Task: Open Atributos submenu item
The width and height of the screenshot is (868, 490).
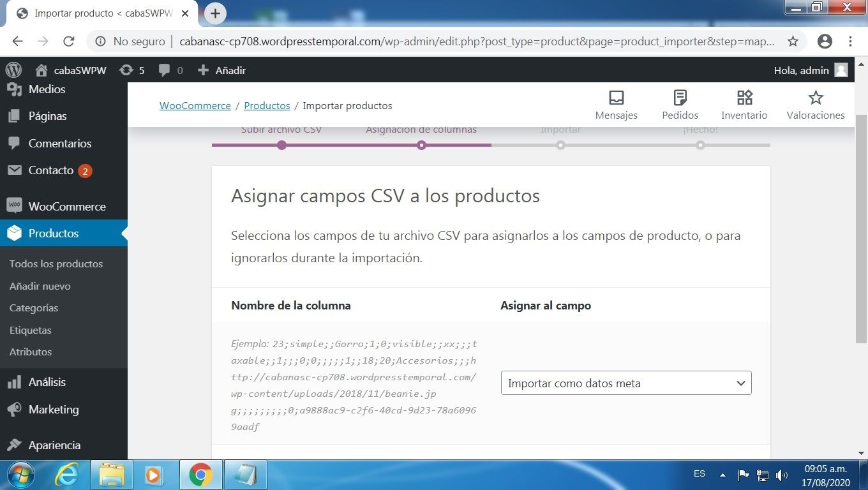Action: coord(31,352)
